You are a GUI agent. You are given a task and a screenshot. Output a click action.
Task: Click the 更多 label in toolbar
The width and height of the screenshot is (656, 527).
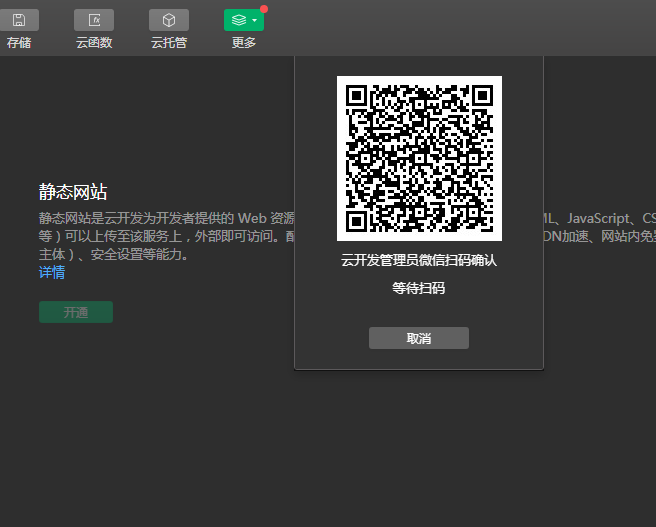pos(244,43)
